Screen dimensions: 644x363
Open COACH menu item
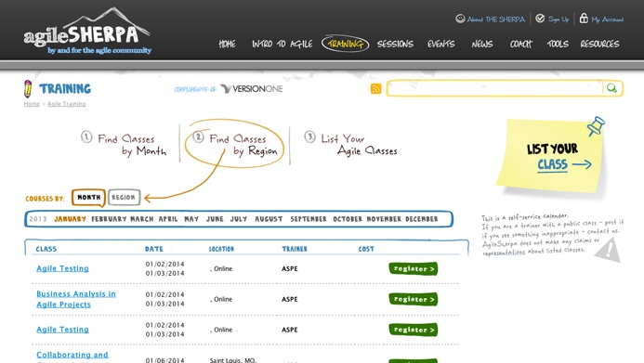[x=520, y=44]
